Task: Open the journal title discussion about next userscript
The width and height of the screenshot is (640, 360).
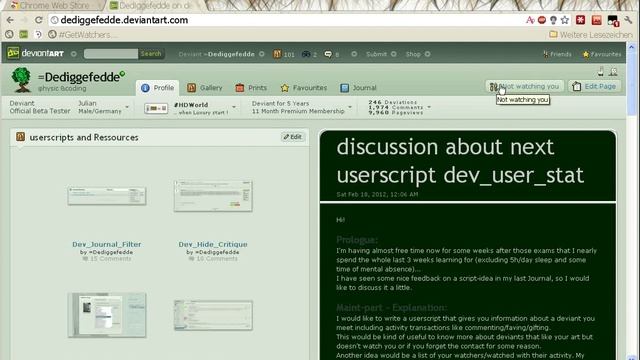Action: 460,161
